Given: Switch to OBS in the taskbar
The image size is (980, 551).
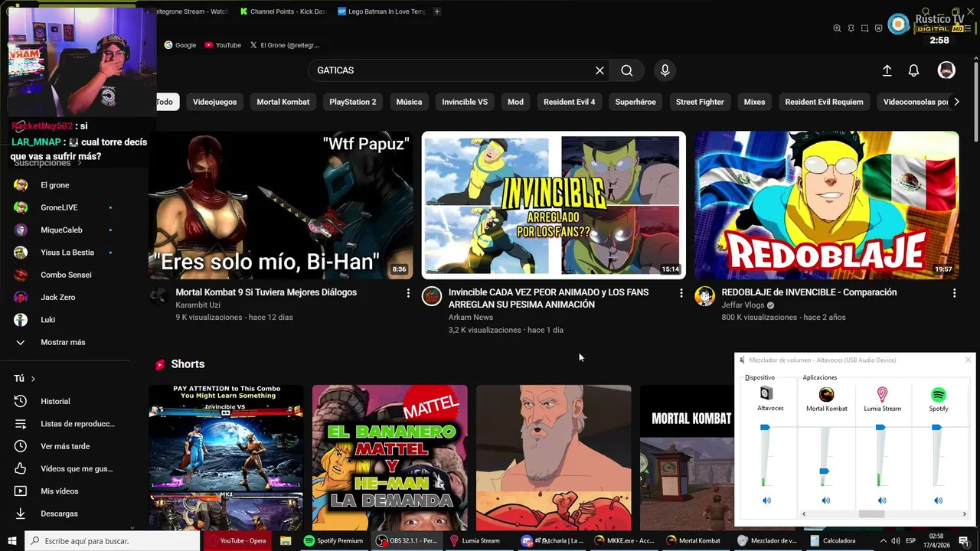Looking at the screenshot, I should tap(407, 541).
